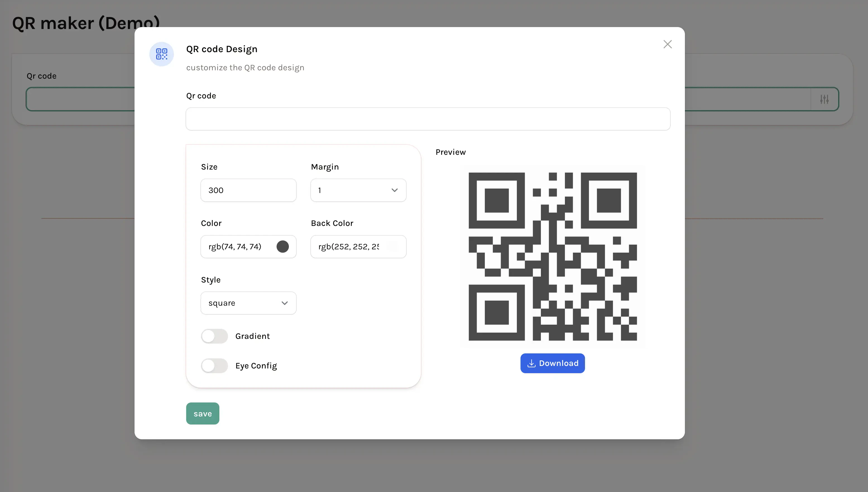The image size is (868, 492).
Task: Open the Back Color light swatch
Action: pos(393,247)
